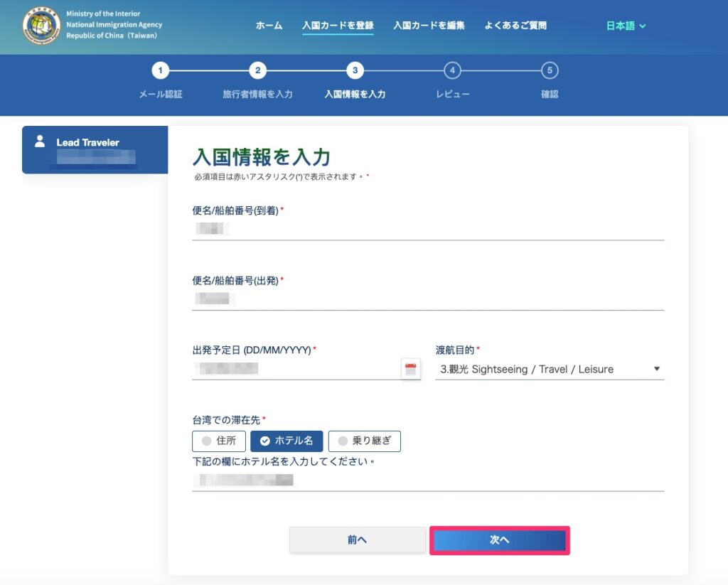Open 入国カードを編集 menu item
Screen dimensions: 728x585
(429, 26)
